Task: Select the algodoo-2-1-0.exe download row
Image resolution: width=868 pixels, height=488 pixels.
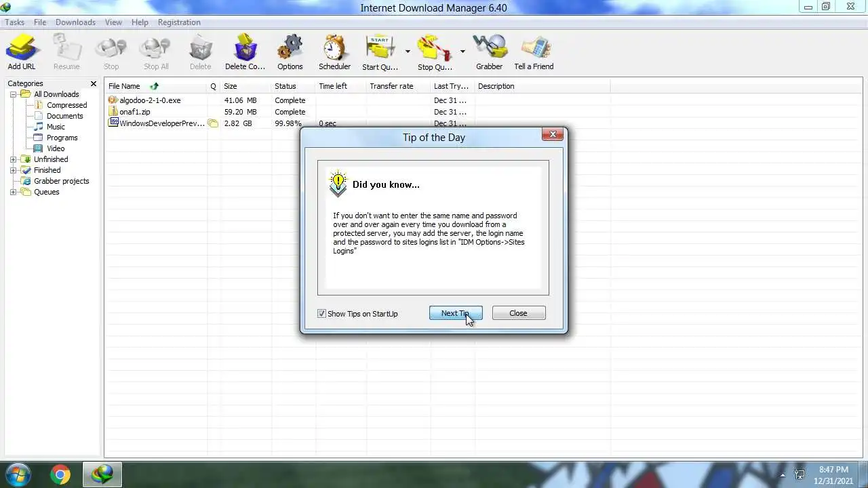Action: pyautogui.click(x=358, y=100)
